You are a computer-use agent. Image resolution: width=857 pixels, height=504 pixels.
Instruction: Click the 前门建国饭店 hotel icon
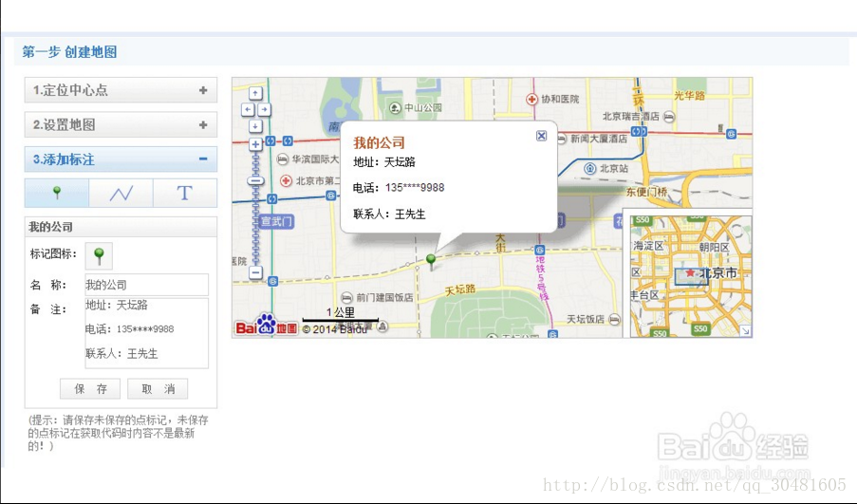point(346,298)
